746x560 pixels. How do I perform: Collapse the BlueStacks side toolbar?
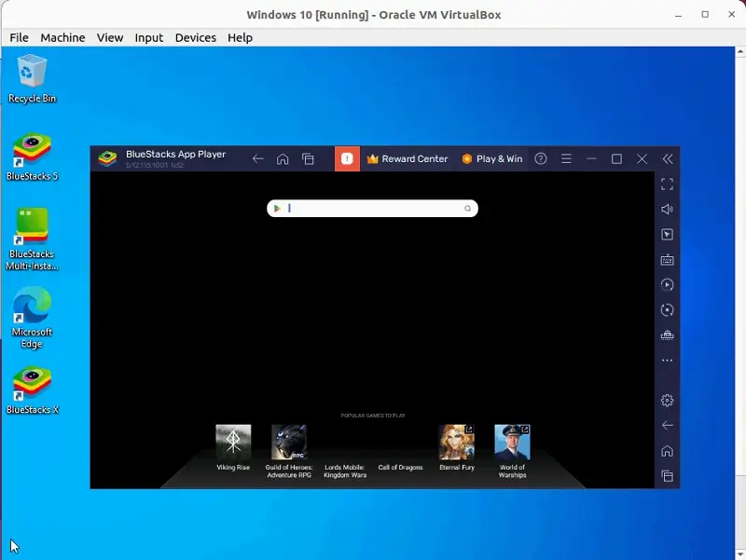(x=668, y=158)
